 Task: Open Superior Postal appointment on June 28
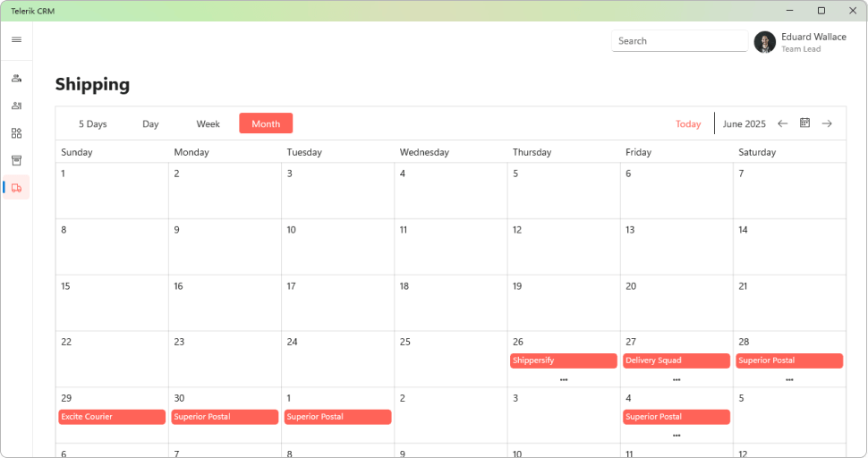[x=789, y=360]
